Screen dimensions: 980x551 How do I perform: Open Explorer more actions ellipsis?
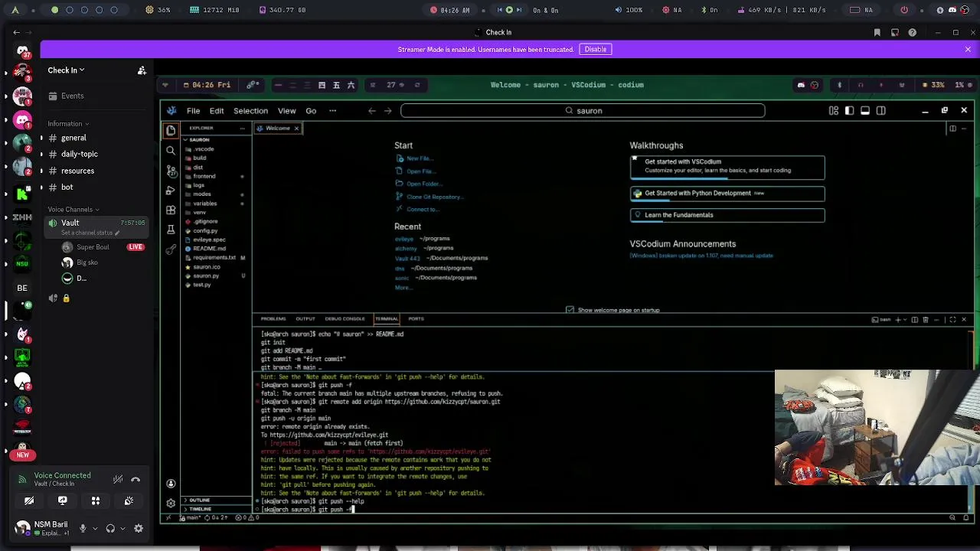[242, 129]
